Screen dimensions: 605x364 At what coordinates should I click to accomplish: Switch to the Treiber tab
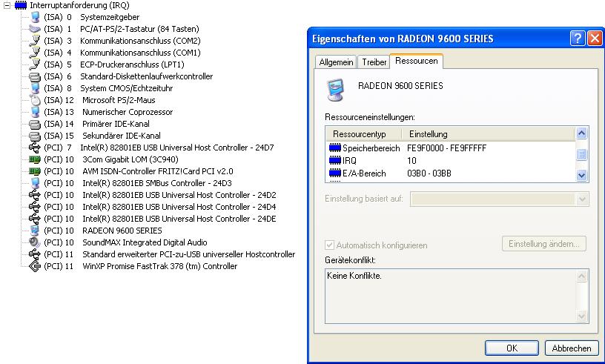374,62
